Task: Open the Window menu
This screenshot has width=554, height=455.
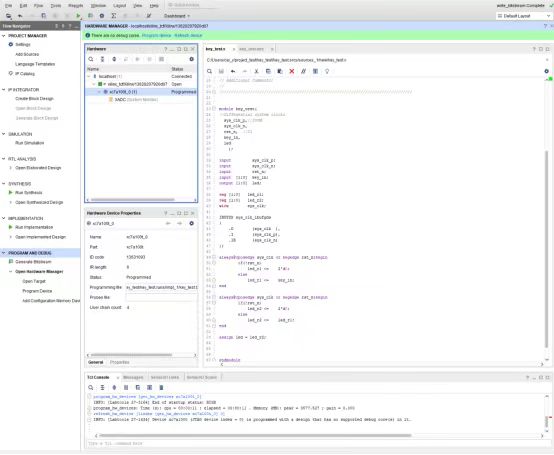Action: (98, 6)
